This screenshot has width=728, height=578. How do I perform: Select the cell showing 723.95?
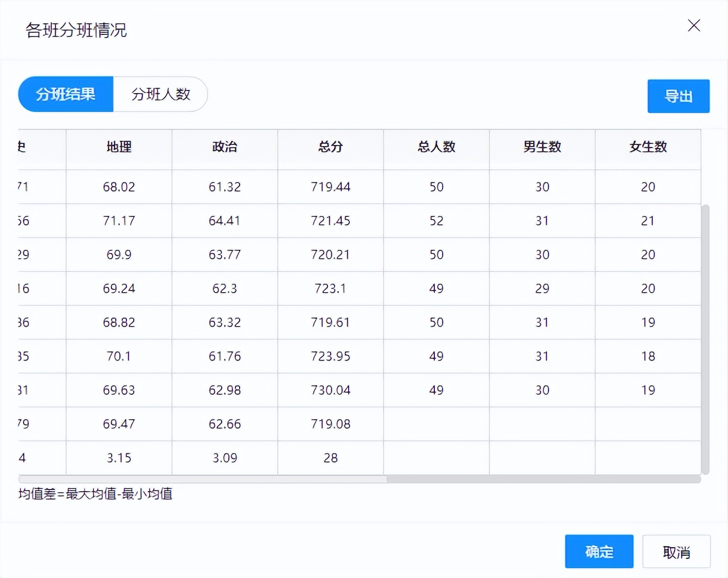tap(330, 356)
